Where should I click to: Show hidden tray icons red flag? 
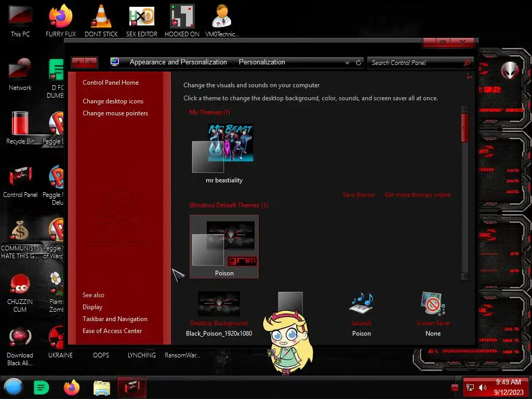point(455,388)
